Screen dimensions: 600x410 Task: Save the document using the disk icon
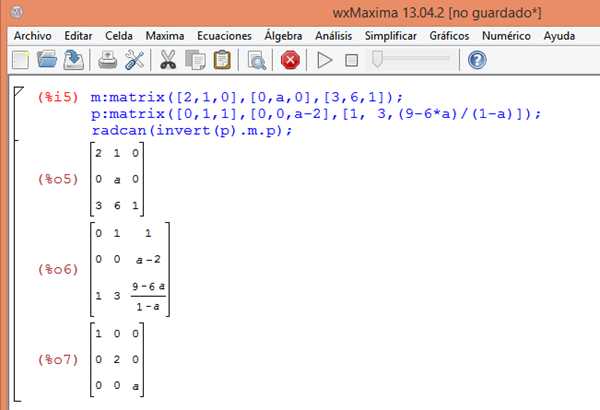73,60
